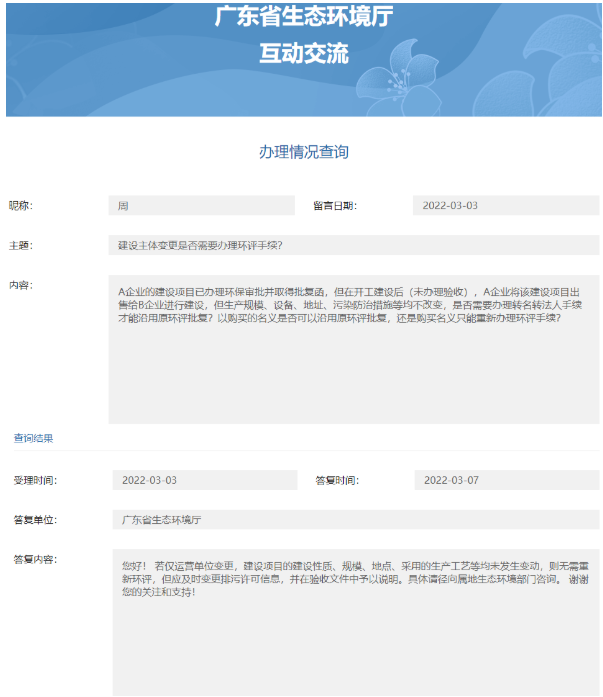Click the 受理时间 label

35,480
